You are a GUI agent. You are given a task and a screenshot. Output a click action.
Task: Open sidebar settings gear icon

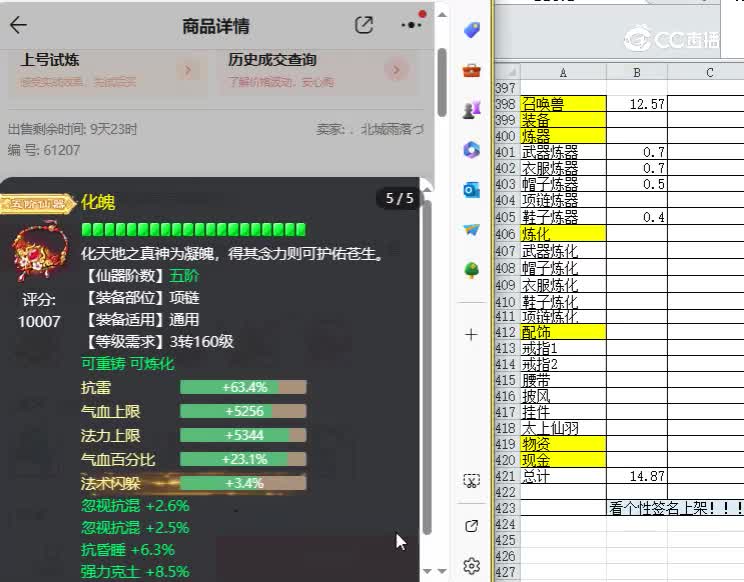(471, 566)
